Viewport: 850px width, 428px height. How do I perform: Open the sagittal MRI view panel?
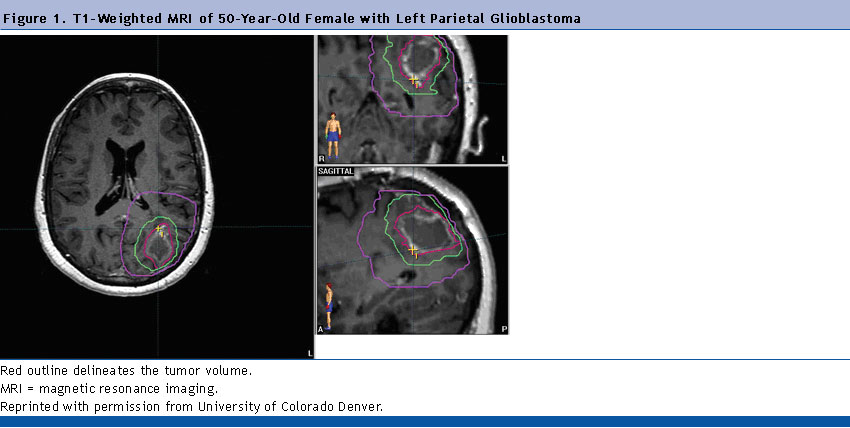click(x=413, y=250)
